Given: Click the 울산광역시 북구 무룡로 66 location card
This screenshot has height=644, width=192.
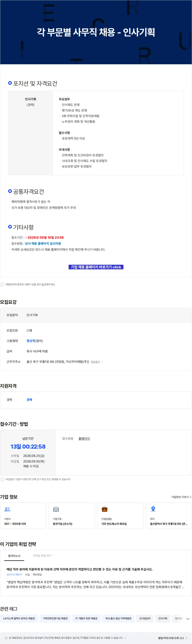Looking at the screenshot, I should [x=169, y=516].
